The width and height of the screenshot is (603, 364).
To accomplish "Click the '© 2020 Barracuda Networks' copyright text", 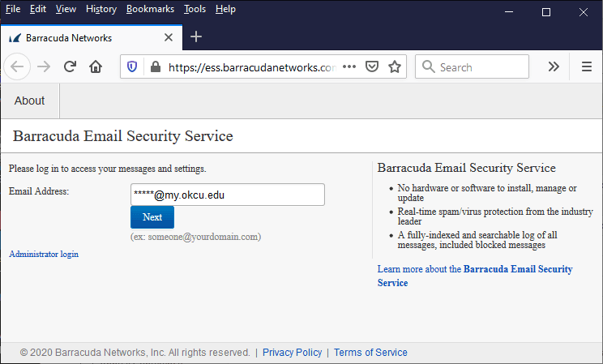I will [x=135, y=353].
